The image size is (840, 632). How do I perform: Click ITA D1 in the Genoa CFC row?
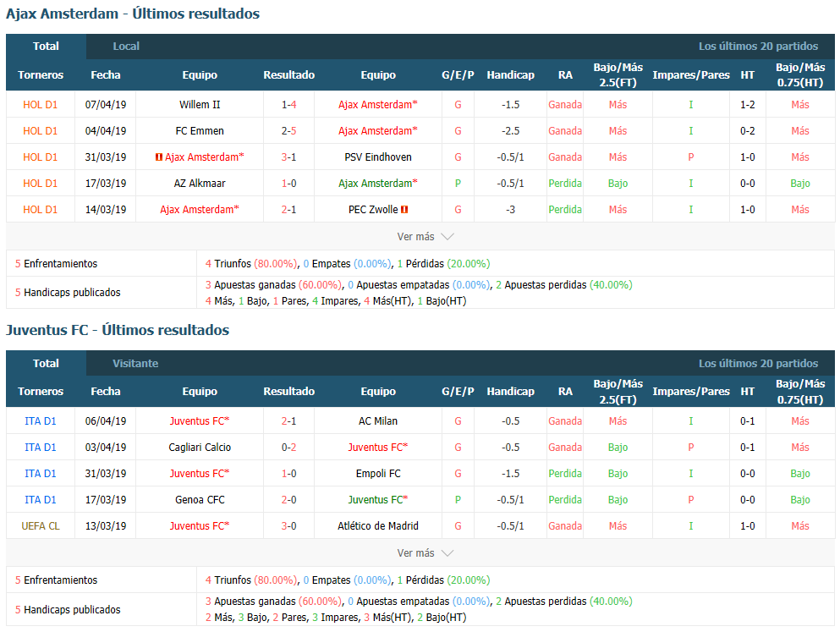tap(40, 500)
